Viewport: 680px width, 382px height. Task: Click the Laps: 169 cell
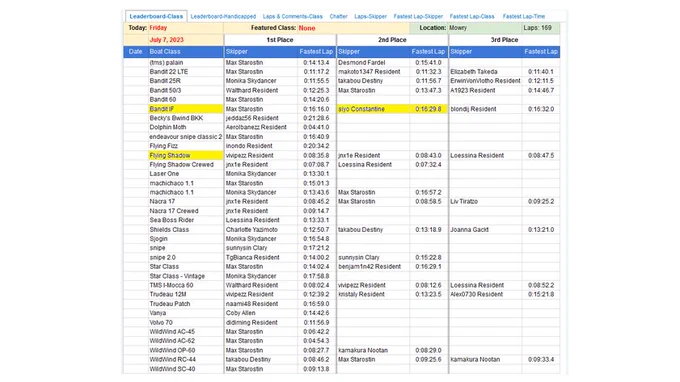click(x=541, y=28)
